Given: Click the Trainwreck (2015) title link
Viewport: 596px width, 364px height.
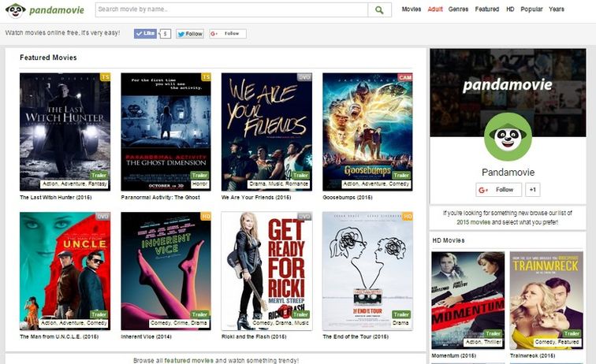Looking at the screenshot, I should (x=532, y=355).
